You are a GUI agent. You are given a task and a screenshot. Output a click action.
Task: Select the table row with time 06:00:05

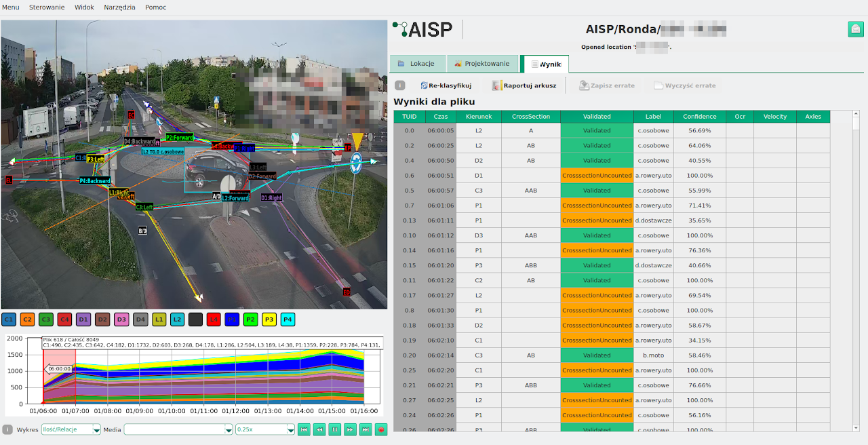[x=612, y=131]
